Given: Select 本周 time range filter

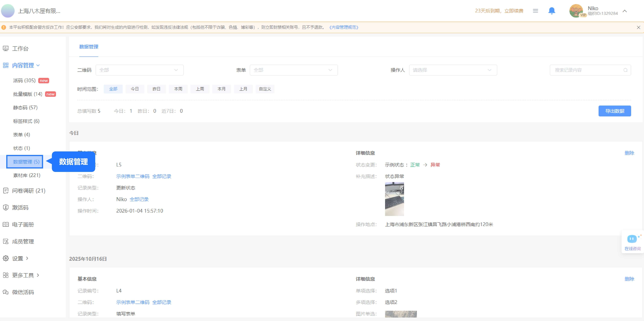Looking at the screenshot, I should [x=178, y=89].
